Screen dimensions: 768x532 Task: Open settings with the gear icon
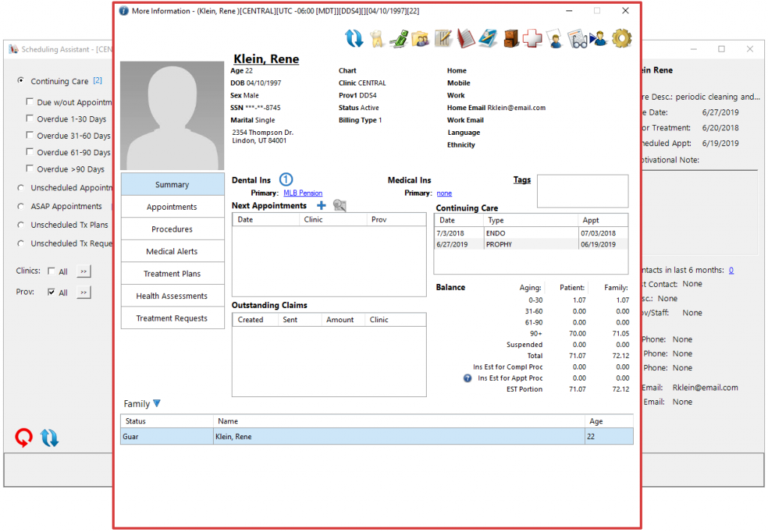pos(621,37)
